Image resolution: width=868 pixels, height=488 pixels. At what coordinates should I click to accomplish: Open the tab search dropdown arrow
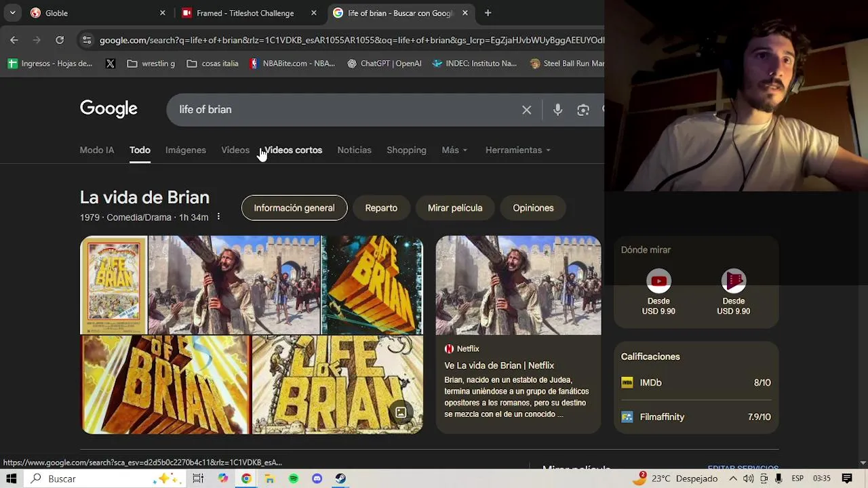point(12,13)
